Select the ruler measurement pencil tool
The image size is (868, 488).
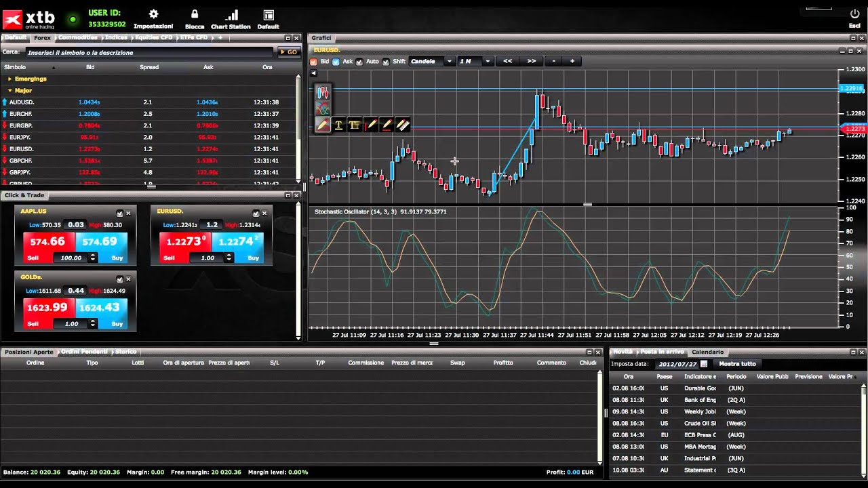click(x=403, y=125)
